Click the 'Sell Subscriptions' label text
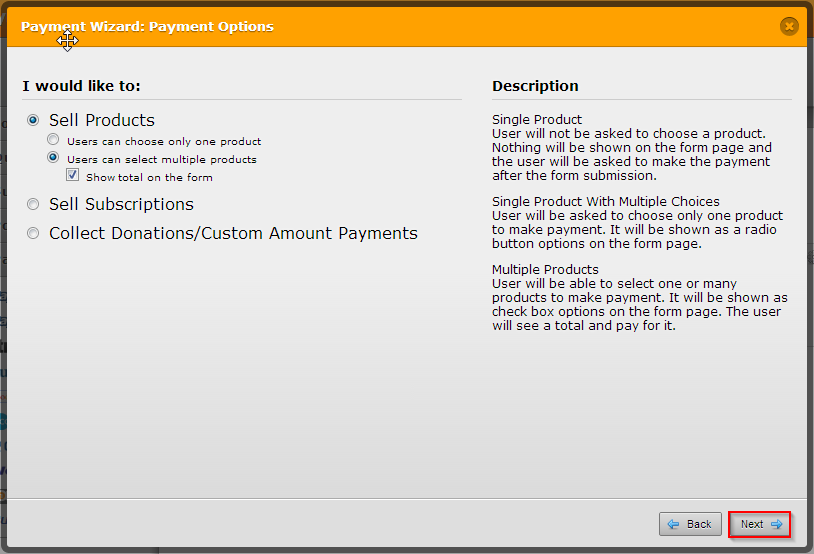Image resolution: width=814 pixels, height=554 pixels. [x=121, y=204]
